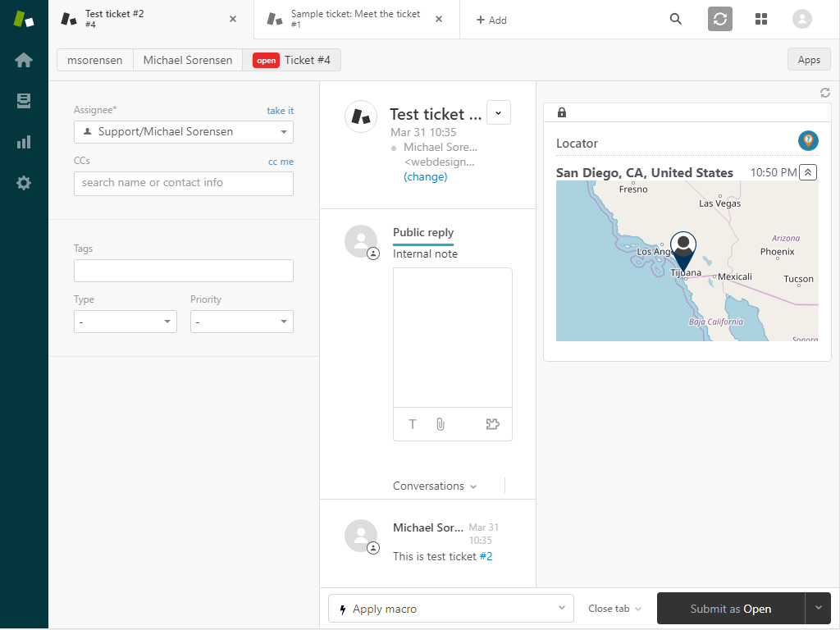Click the Apps button
840x630 pixels.
coord(809,60)
